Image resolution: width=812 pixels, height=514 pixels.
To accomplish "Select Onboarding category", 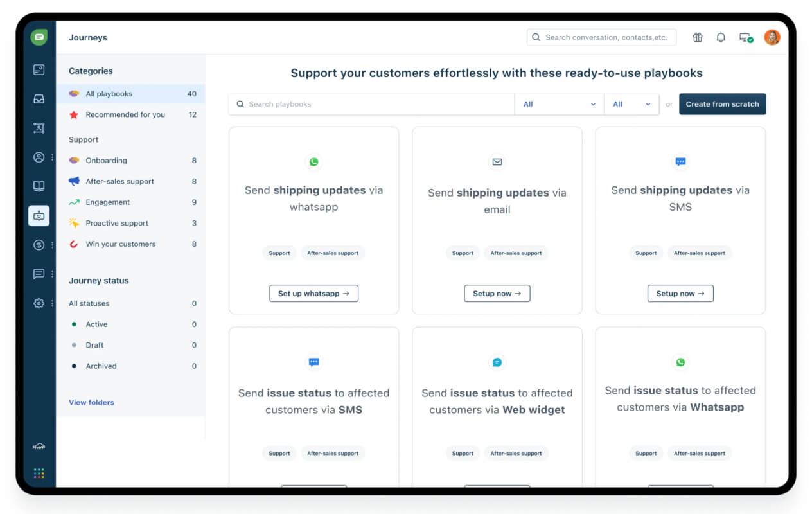I will tap(130, 161).
